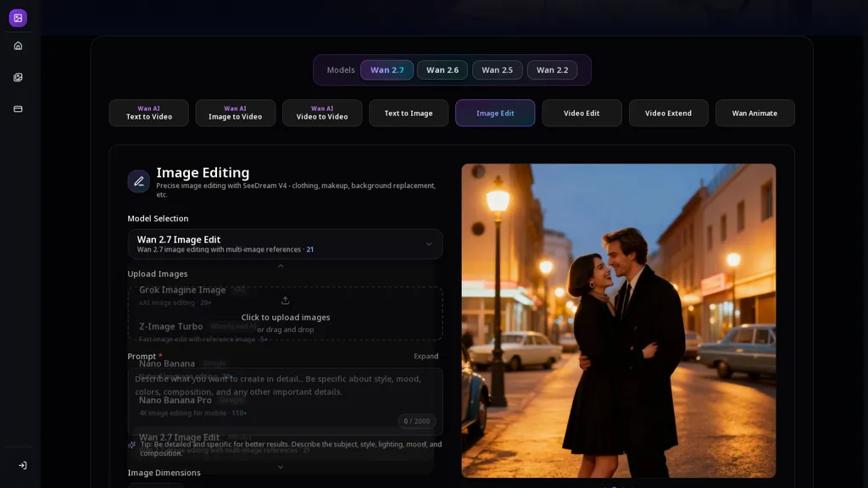Click the purple image app logo icon
The height and width of the screenshot is (488, 868).
click(18, 19)
